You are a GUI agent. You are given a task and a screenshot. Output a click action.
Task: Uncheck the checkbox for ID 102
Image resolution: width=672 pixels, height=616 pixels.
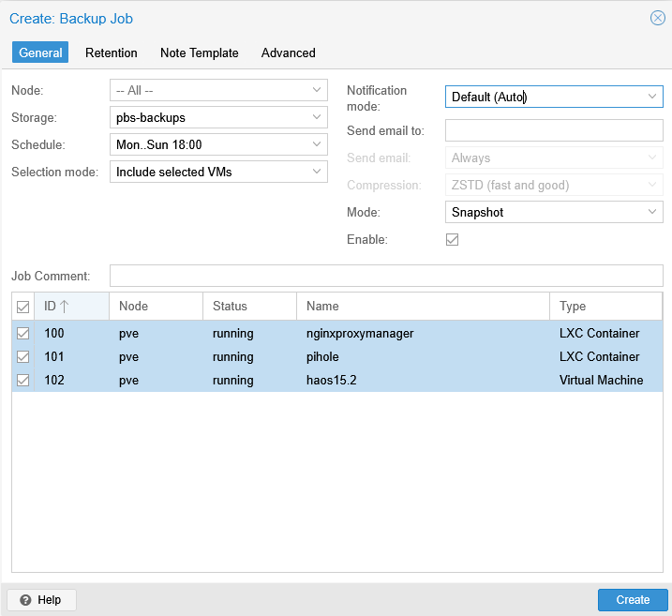click(x=22, y=381)
